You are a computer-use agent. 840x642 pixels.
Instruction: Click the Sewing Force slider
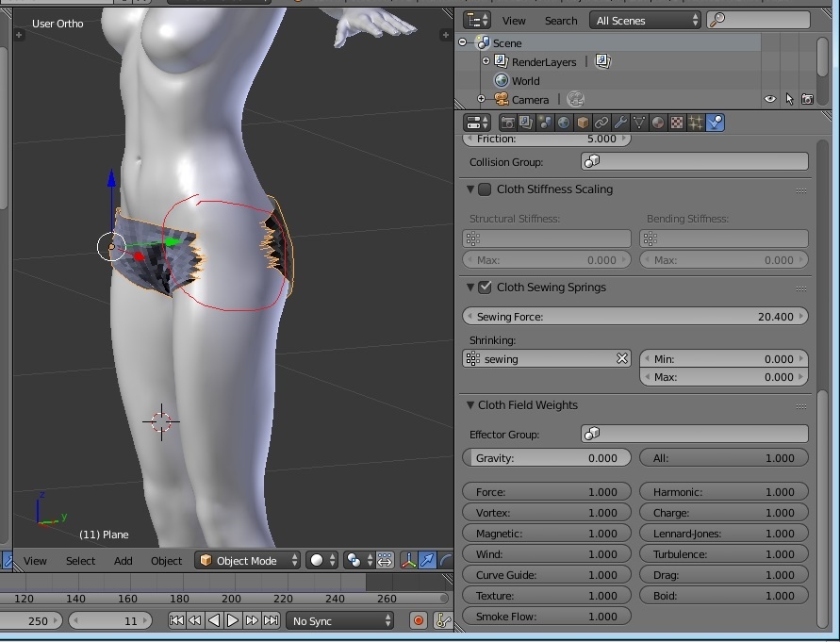tap(636, 317)
